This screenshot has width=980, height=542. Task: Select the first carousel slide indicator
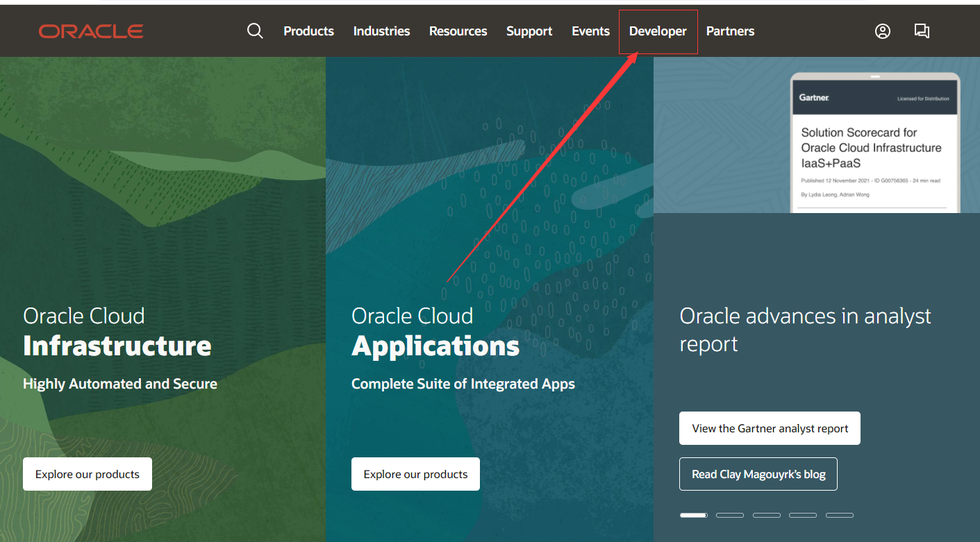693,515
